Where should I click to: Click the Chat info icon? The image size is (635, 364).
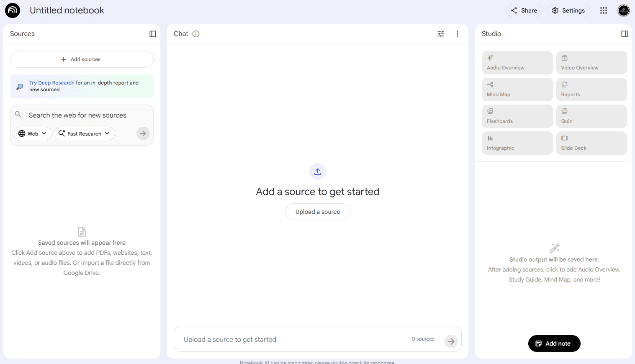(x=196, y=34)
